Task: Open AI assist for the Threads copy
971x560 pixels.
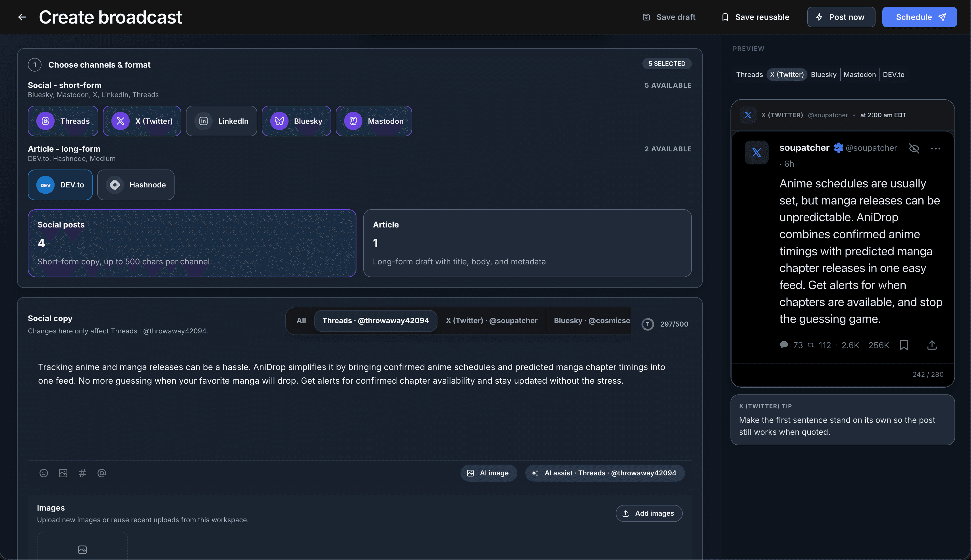Action: 604,473
